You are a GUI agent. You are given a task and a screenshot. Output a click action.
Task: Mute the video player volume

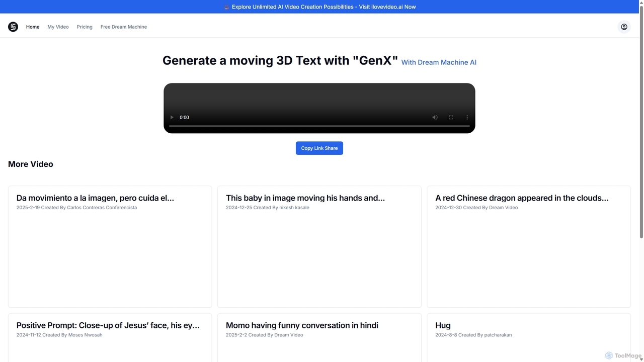pos(435,117)
